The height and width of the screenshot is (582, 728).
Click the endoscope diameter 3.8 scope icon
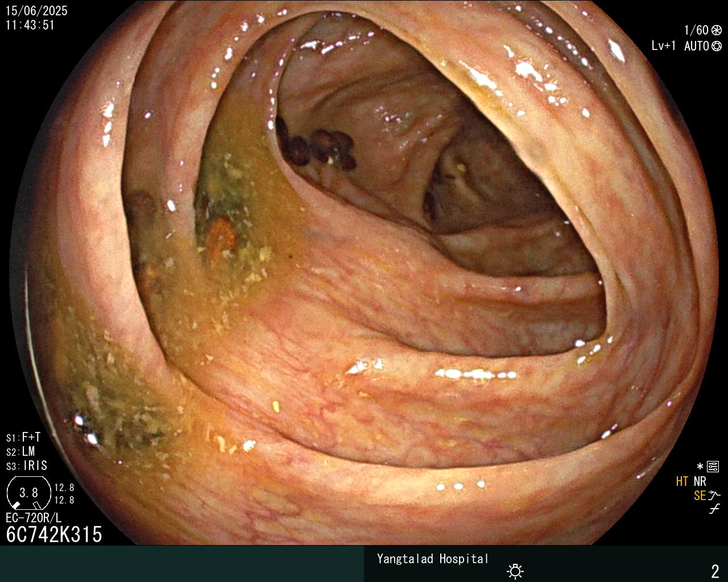(x=28, y=492)
